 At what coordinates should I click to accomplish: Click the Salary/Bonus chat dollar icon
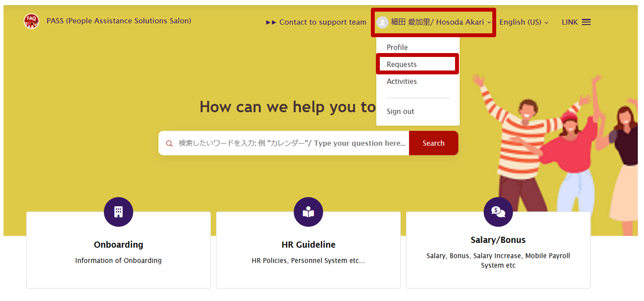(x=498, y=212)
